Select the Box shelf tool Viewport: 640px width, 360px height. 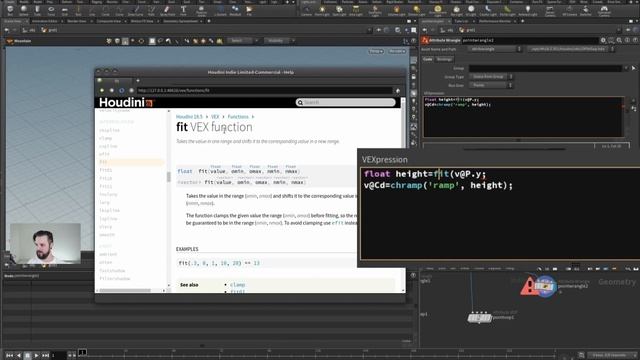click(9, 10)
